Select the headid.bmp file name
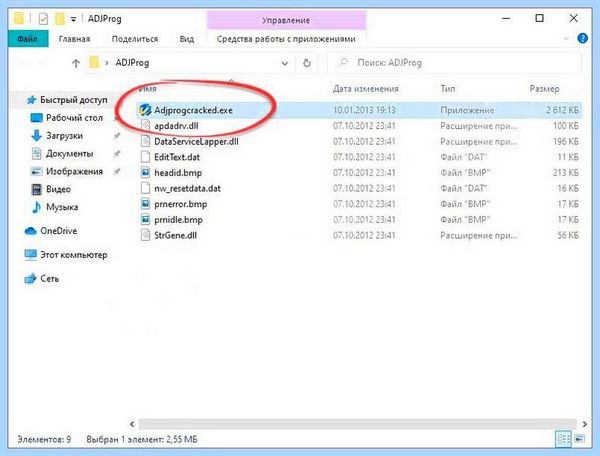 tap(178, 173)
